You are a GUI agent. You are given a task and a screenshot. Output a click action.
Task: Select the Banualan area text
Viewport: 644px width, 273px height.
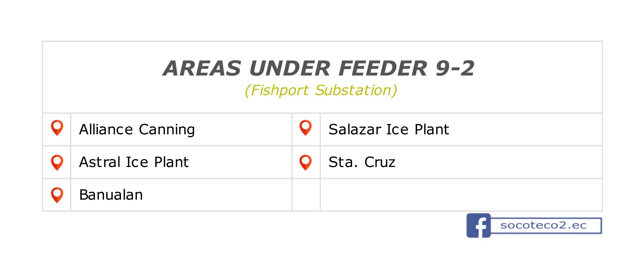[111, 195]
